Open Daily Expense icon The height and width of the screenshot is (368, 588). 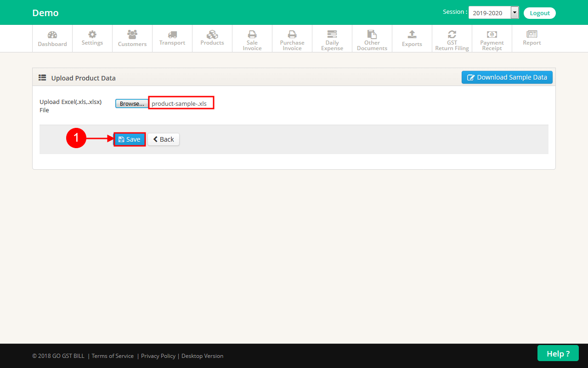point(332,34)
